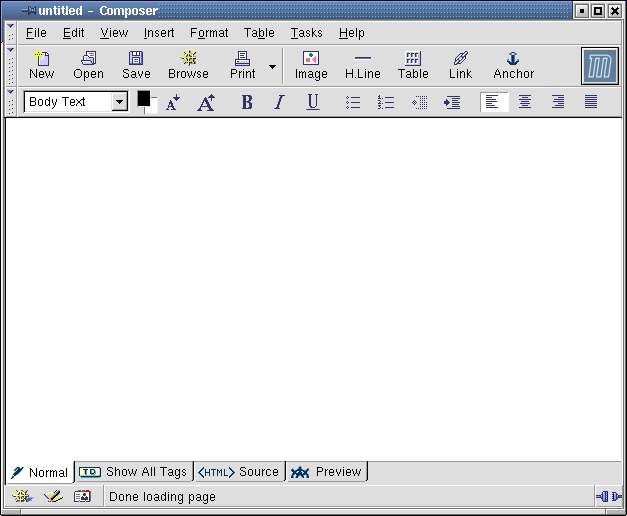Expand the Print button dropdown arrow

(272, 66)
